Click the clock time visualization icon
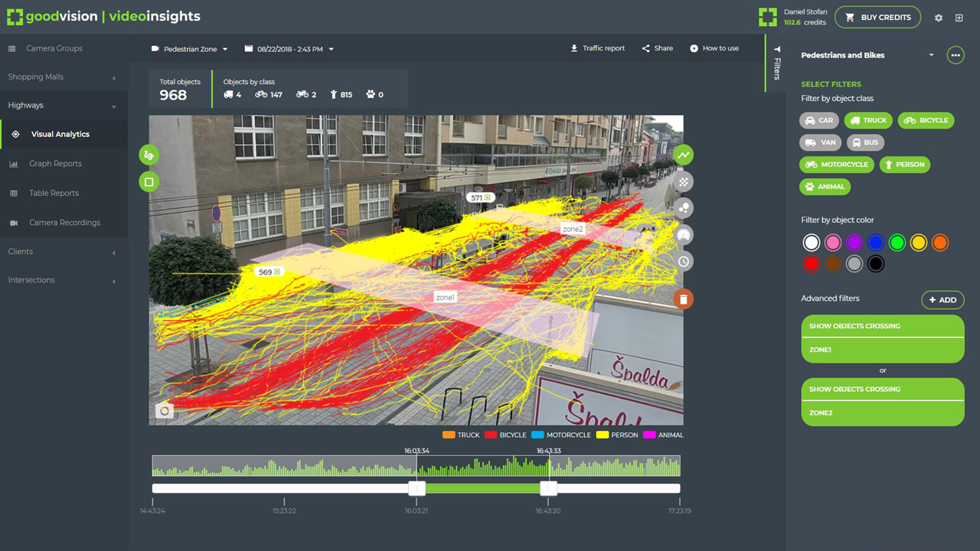Screen dimensions: 980x551 pos(684,262)
